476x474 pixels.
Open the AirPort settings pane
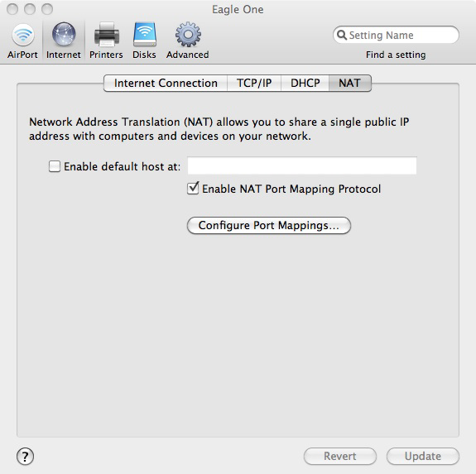(23, 41)
